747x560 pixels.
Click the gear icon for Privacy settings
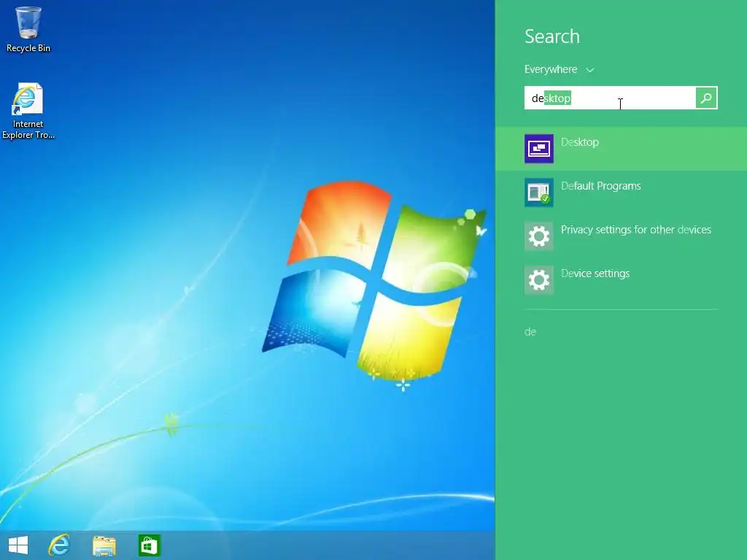pos(539,236)
